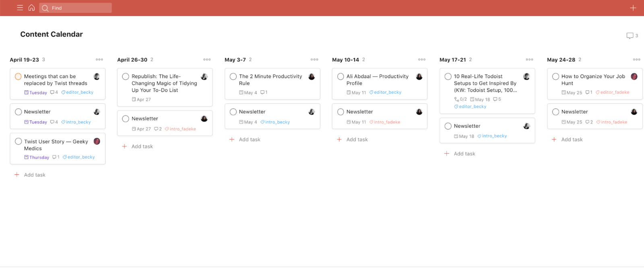Open the hamburger menu in top bar
Image resolution: width=644 pixels, height=268 pixels.
click(x=20, y=8)
